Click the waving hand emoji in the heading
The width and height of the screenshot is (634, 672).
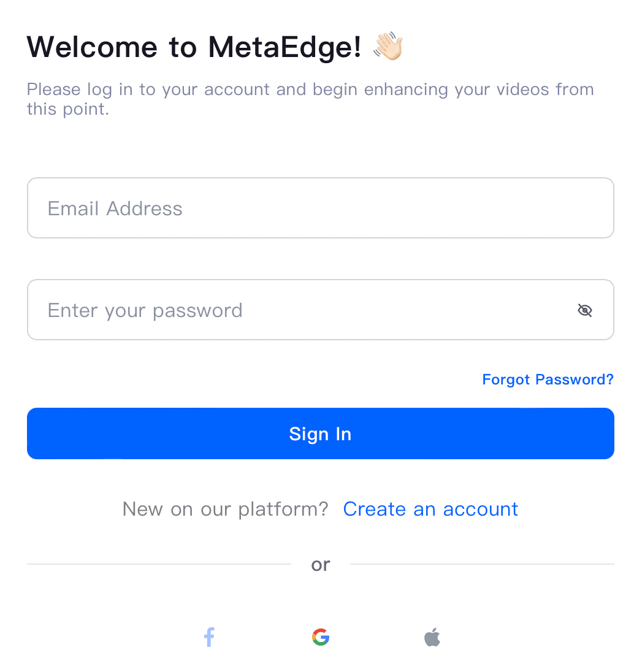[x=389, y=46]
